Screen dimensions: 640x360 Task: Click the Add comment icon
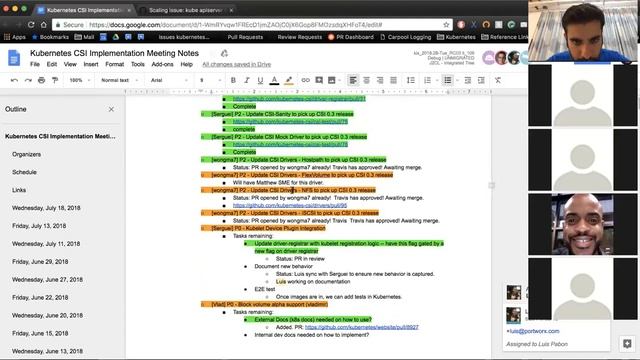pyautogui.click(x=319, y=80)
